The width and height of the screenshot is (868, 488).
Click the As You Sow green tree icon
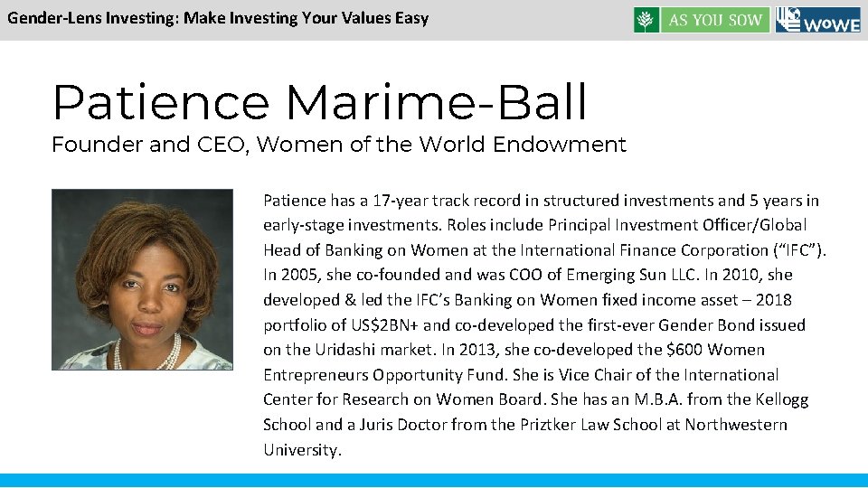(646, 20)
